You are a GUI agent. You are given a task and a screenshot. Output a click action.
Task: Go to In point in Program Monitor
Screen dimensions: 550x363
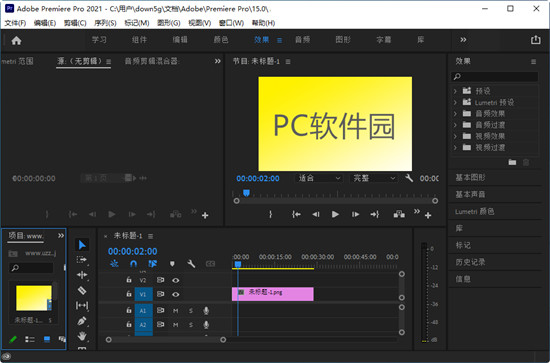(x=296, y=214)
